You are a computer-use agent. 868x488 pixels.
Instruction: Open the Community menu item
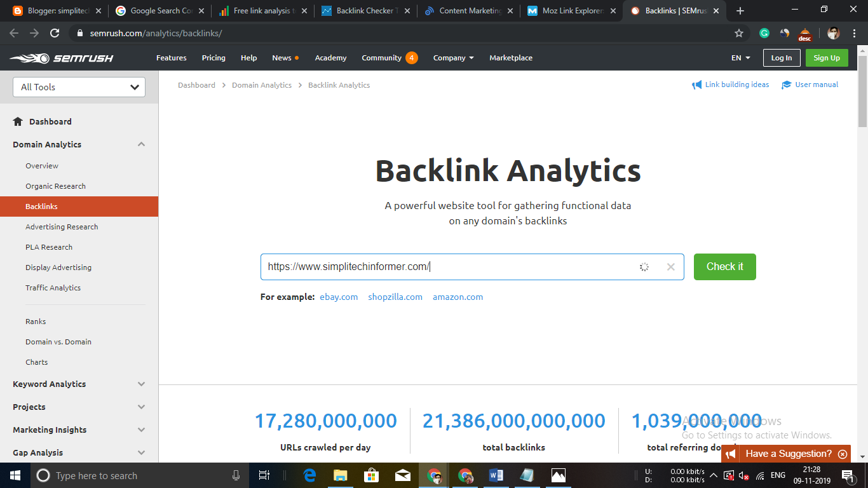pos(390,58)
